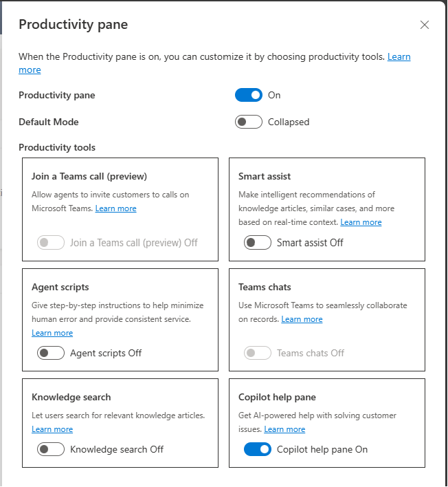This screenshot has width=448, height=487.
Task: Turn off the Productivity pane toggle
Action: [249, 95]
